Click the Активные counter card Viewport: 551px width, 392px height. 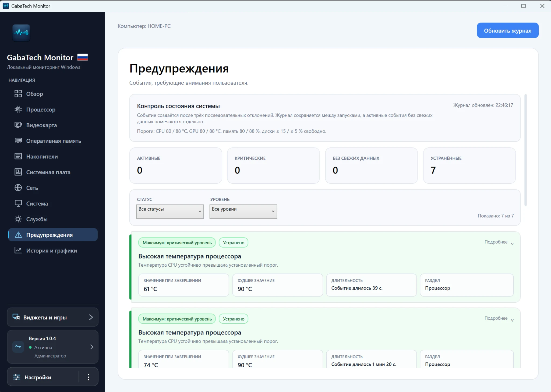[x=176, y=165]
